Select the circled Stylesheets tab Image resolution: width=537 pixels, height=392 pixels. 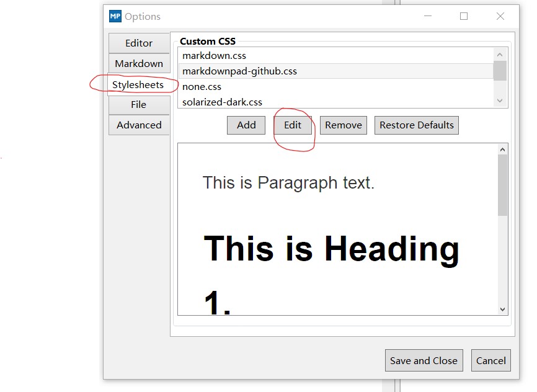pyautogui.click(x=138, y=84)
